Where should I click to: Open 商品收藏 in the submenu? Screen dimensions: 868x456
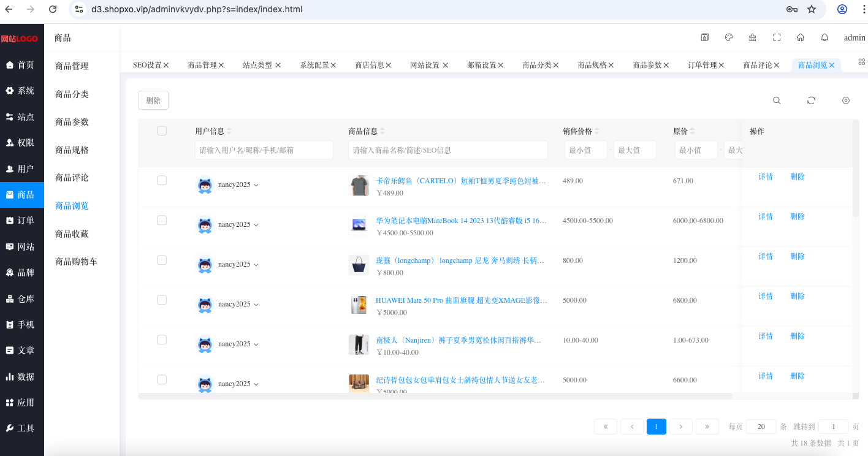(x=72, y=234)
